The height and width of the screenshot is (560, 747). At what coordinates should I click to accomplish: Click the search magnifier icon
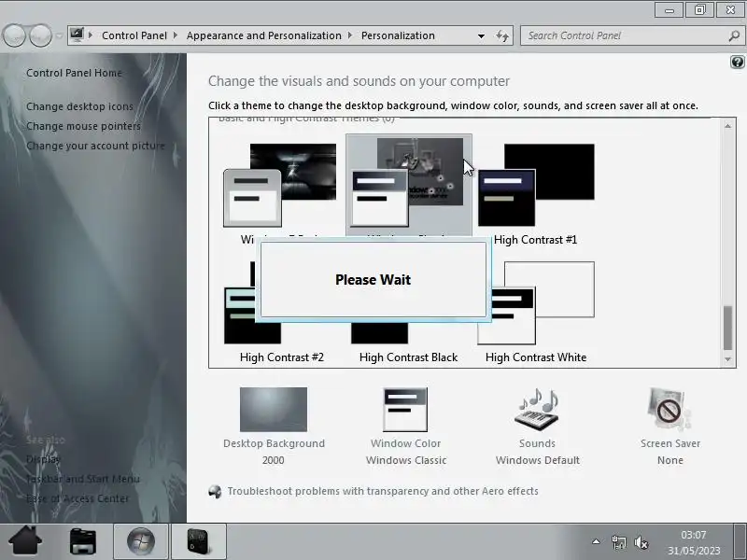pyautogui.click(x=734, y=35)
